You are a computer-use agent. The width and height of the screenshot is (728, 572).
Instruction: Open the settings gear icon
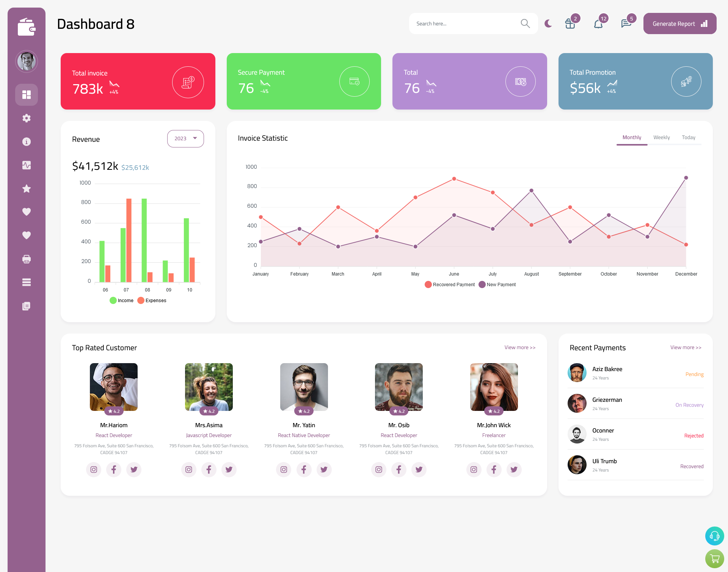tap(27, 118)
